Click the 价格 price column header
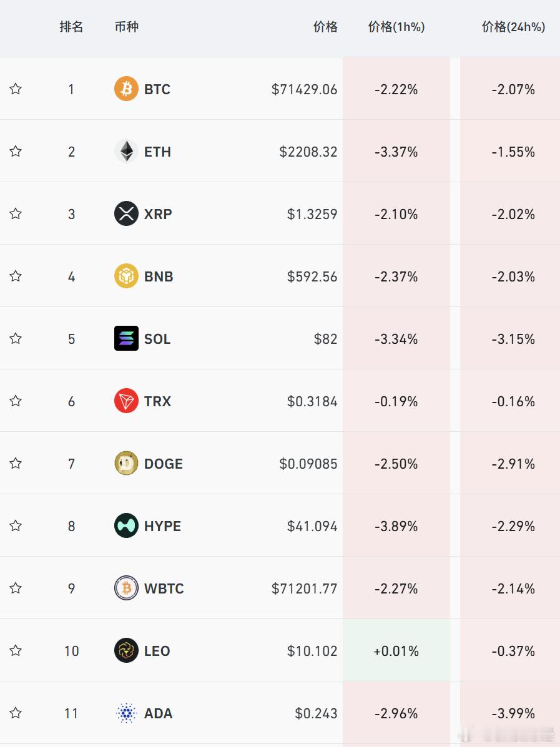 pos(325,27)
